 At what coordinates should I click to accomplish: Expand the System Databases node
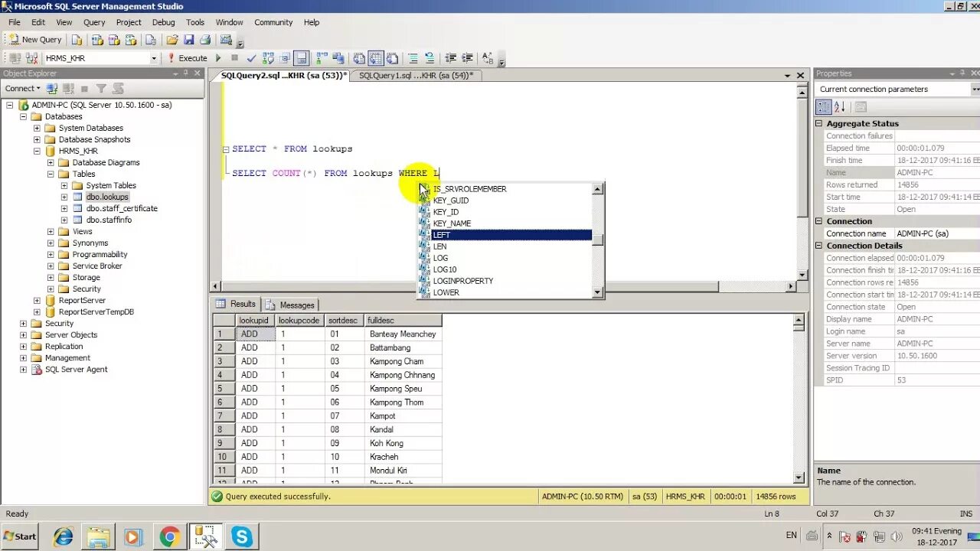point(37,128)
